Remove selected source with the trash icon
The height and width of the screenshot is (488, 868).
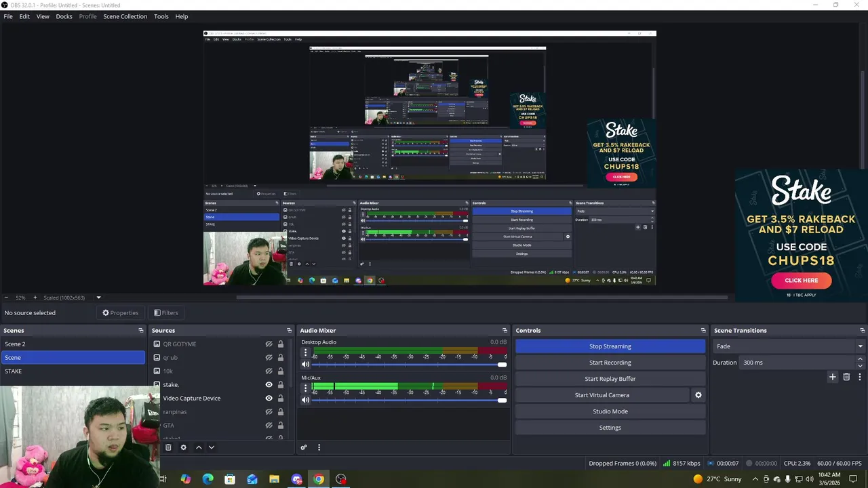pos(168,447)
